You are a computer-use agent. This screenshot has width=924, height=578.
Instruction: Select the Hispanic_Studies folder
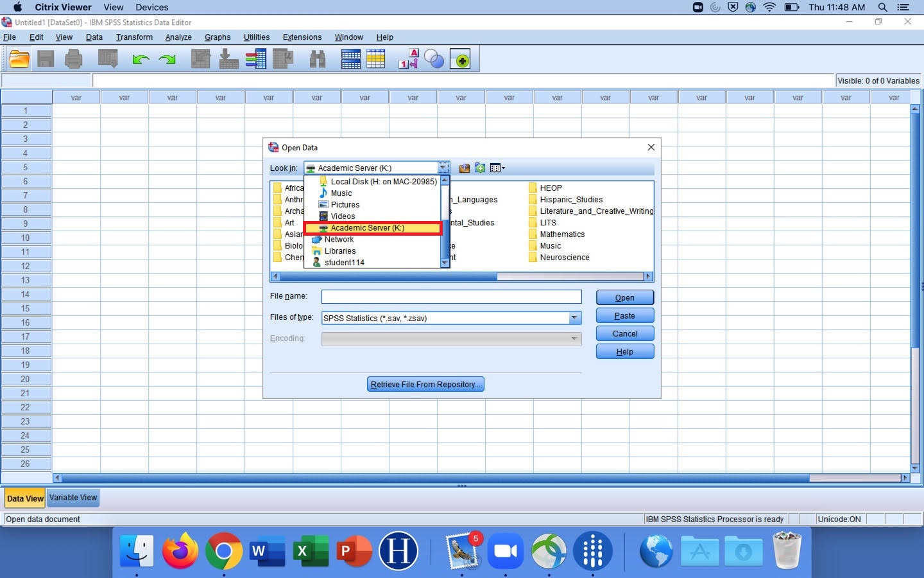pos(565,200)
